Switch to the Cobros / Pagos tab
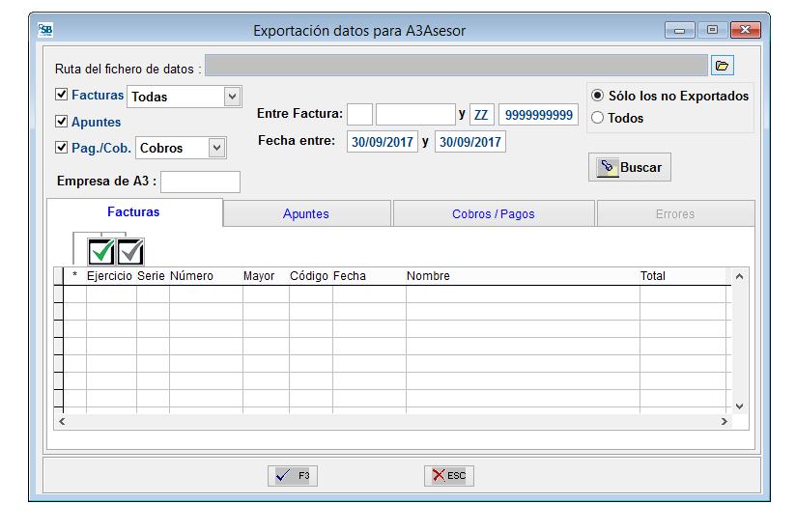 (493, 214)
